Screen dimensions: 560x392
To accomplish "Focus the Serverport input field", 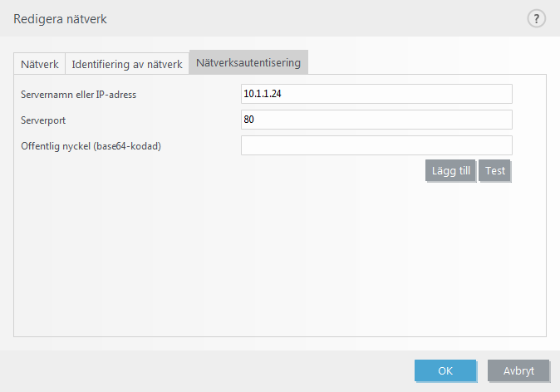I will point(376,120).
